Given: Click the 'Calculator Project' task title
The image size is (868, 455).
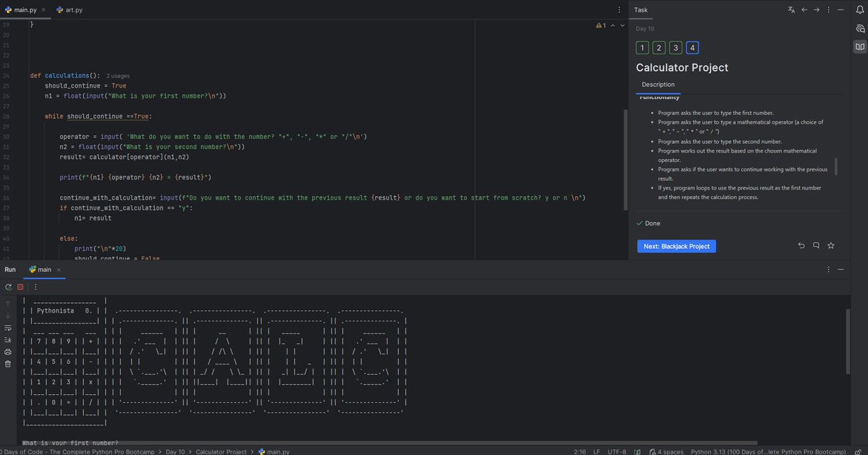Looking at the screenshot, I should (x=682, y=67).
